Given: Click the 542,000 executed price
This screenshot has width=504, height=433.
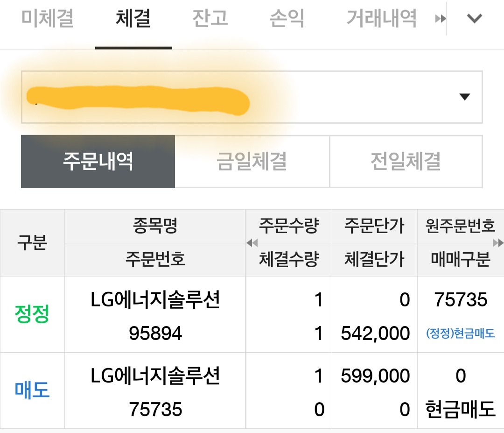Looking at the screenshot, I should click(x=375, y=334).
